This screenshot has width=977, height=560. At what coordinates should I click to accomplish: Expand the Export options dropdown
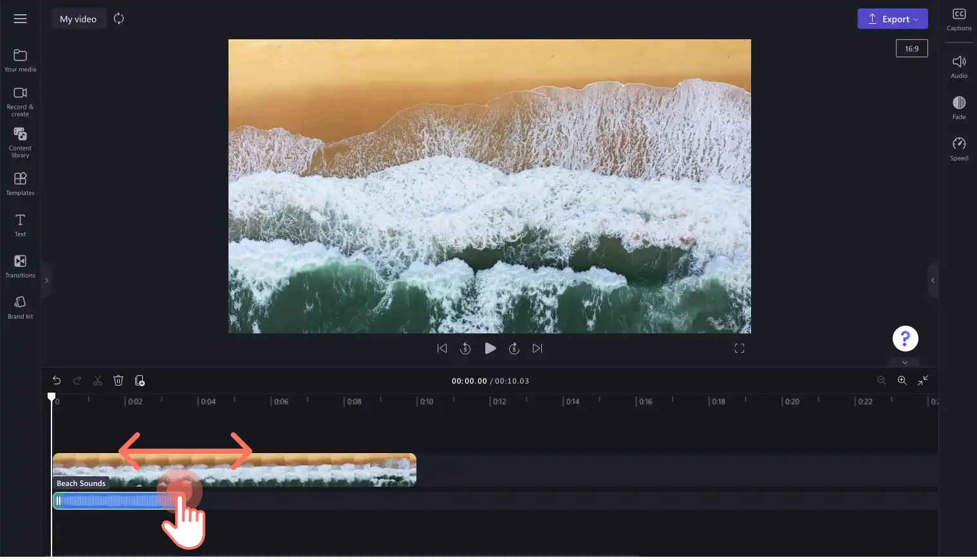[x=893, y=19]
